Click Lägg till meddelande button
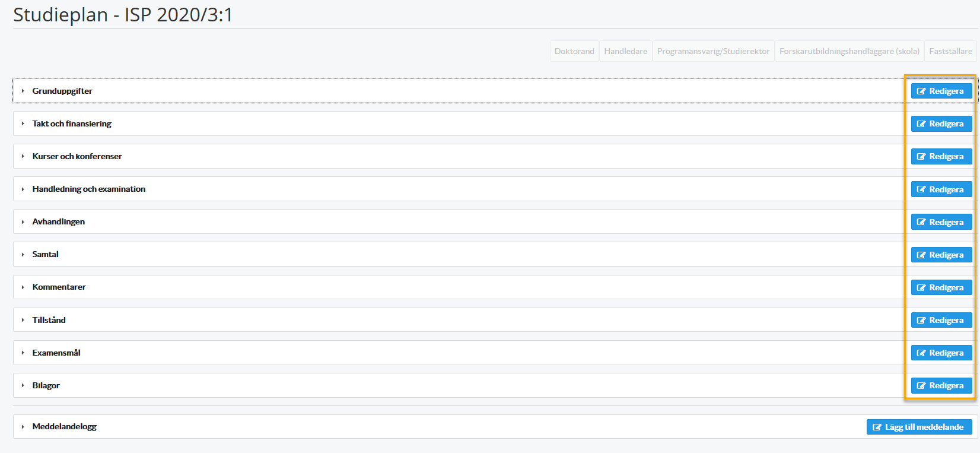Image resolution: width=980 pixels, height=453 pixels. [x=919, y=427]
